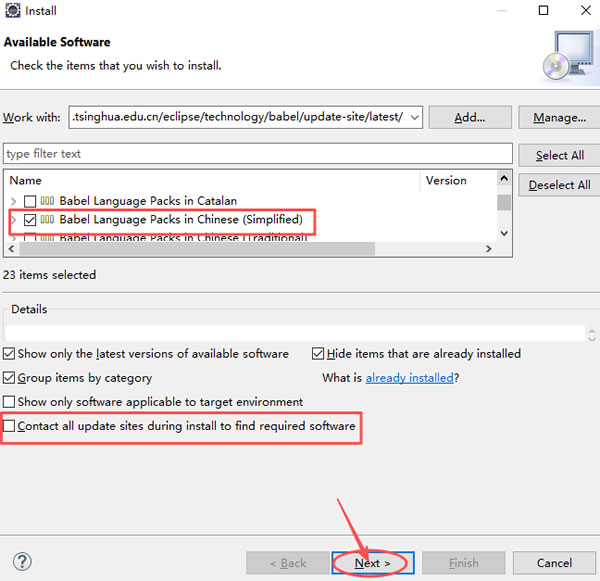The width and height of the screenshot is (600, 581).
Task: Focus the type filter text field
Action: coord(256,154)
